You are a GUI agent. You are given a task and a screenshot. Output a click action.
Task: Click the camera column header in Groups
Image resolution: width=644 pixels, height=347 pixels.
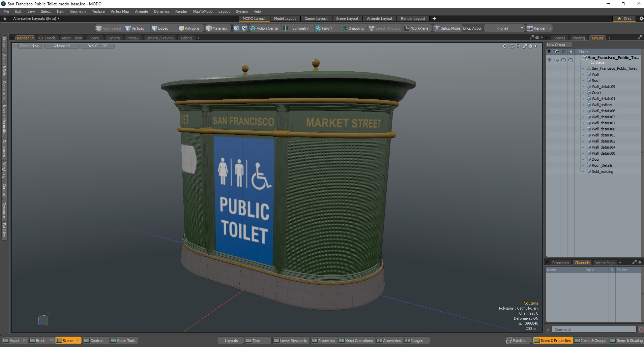click(556, 51)
